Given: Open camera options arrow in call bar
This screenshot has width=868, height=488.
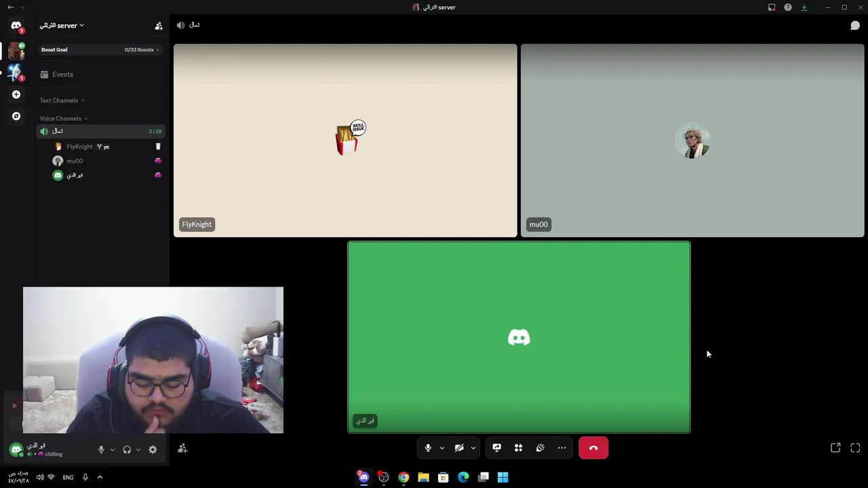Looking at the screenshot, I should (x=473, y=448).
